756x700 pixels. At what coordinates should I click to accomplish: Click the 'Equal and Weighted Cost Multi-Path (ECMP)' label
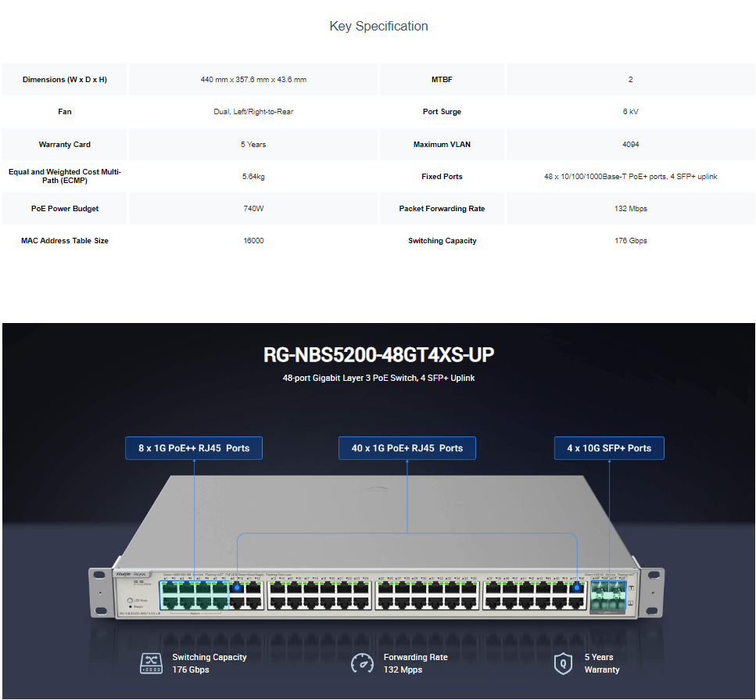pos(65,176)
